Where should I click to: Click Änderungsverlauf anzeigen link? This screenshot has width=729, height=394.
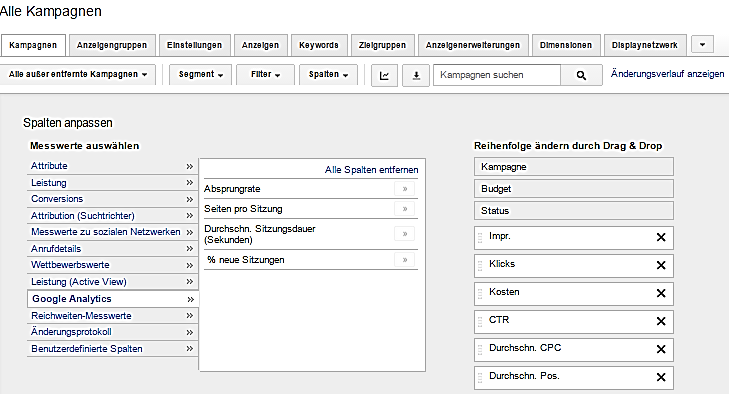pyautogui.click(x=667, y=74)
